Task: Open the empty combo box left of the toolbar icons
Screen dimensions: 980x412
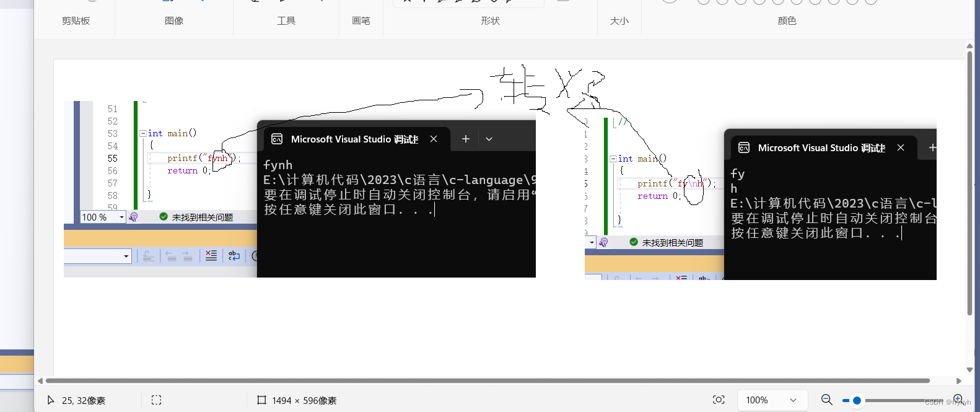Action: coord(98,256)
